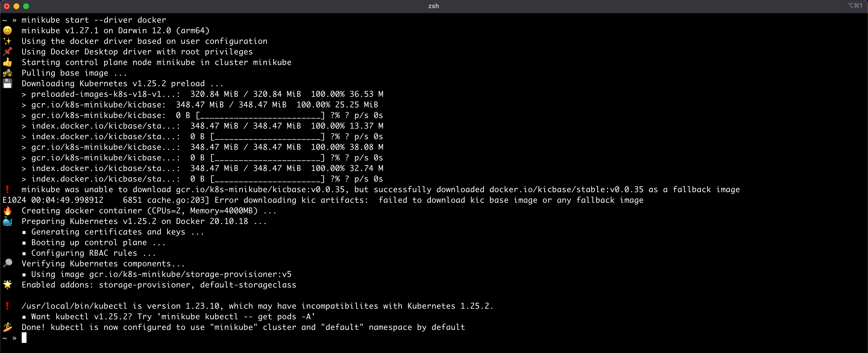Click 'Configuring RBAC rules ...' bullet
This screenshot has width=868, height=353.
tap(94, 253)
